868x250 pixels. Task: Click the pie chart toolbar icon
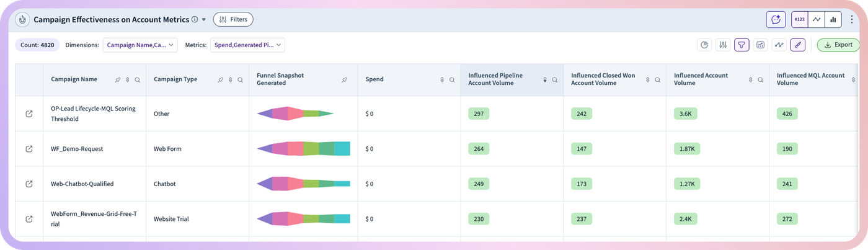[704, 45]
